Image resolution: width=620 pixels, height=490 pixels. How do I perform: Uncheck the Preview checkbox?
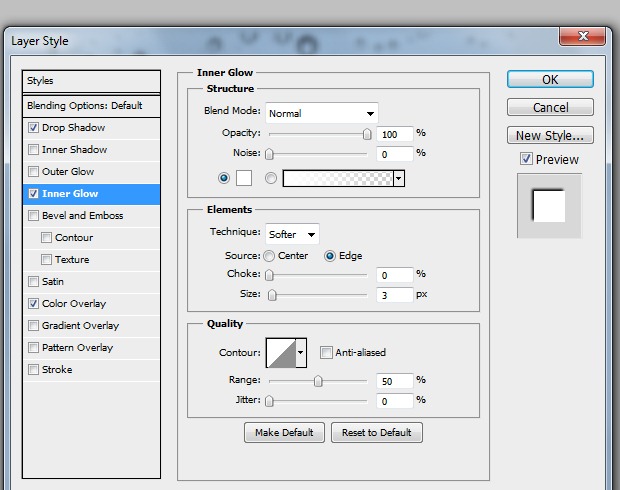click(526, 159)
